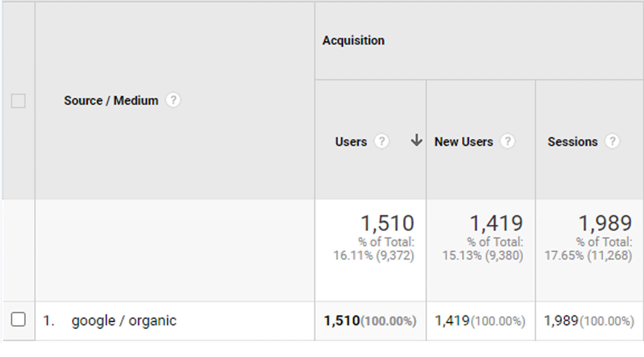Toggle the select-all header checkbox

pos(18,101)
